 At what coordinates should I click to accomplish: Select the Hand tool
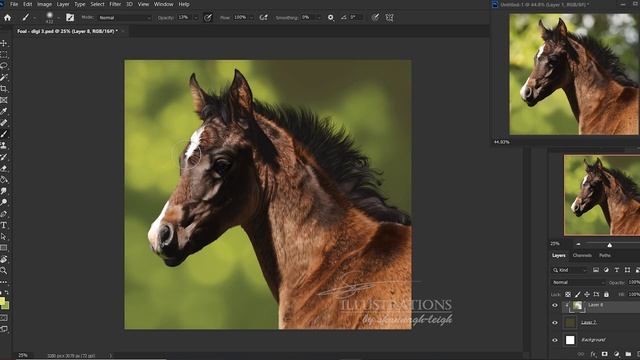point(4,259)
